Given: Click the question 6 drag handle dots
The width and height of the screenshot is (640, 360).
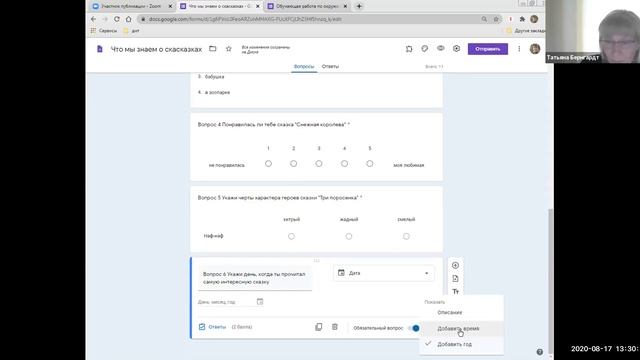Looking at the screenshot, I should click(x=316, y=260).
